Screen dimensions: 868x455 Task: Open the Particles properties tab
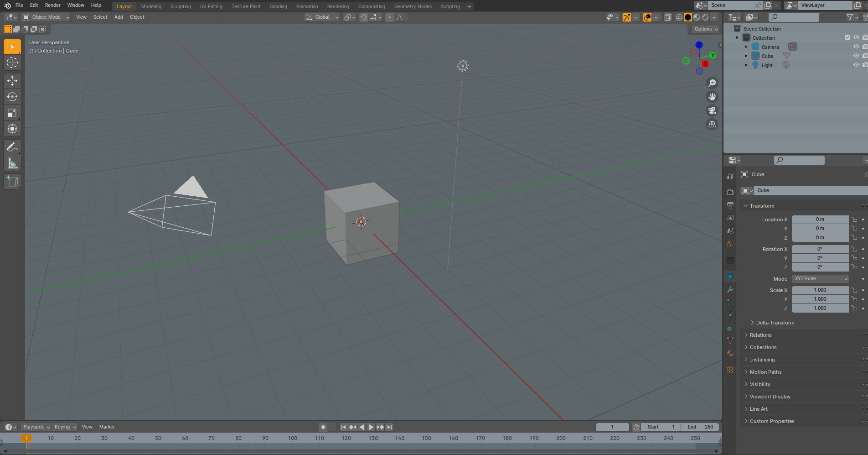[x=730, y=302]
